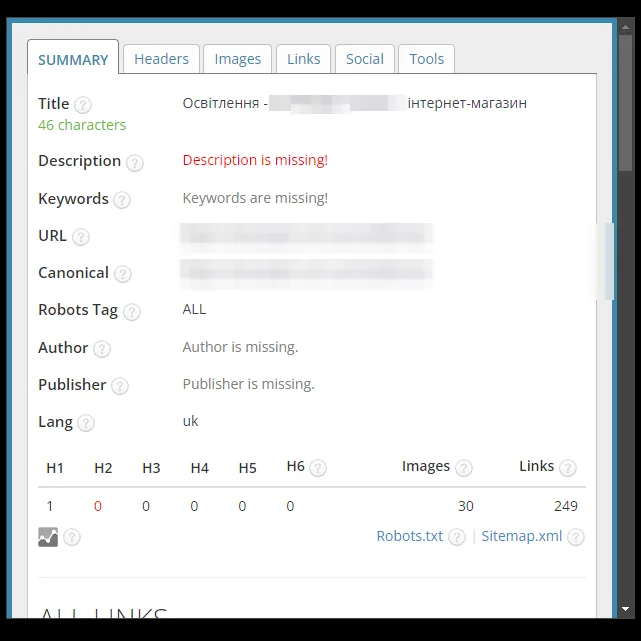Click the help icon beside Links column header
This screenshot has height=641, width=641.
click(x=567, y=468)
